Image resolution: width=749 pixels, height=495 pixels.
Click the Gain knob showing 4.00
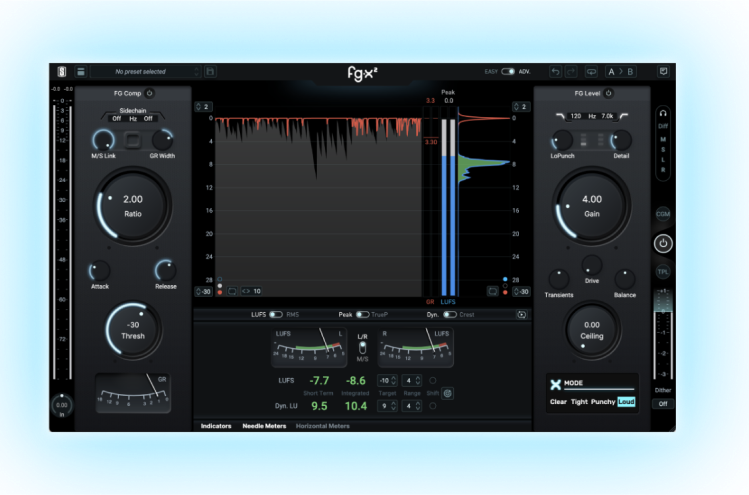coord(592,204)
